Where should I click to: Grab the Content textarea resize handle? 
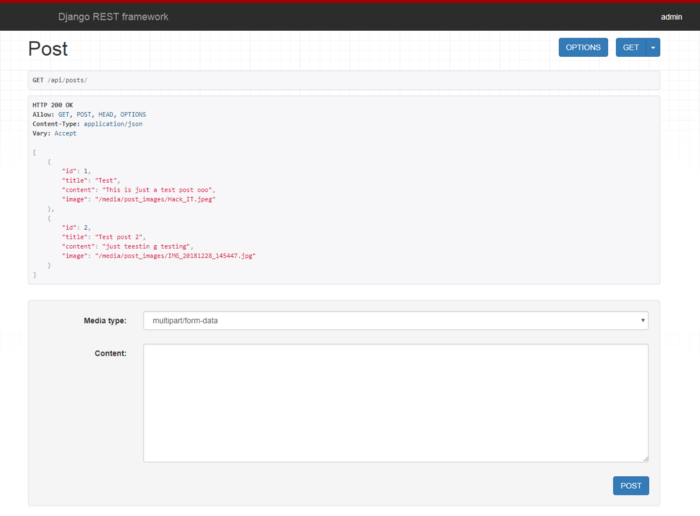645,459
